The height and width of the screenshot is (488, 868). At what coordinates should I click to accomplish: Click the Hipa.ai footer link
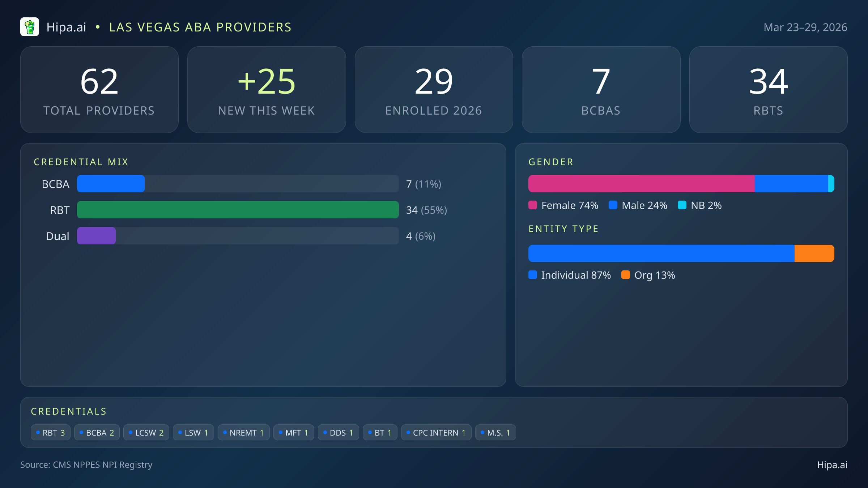tap(832, 465)
